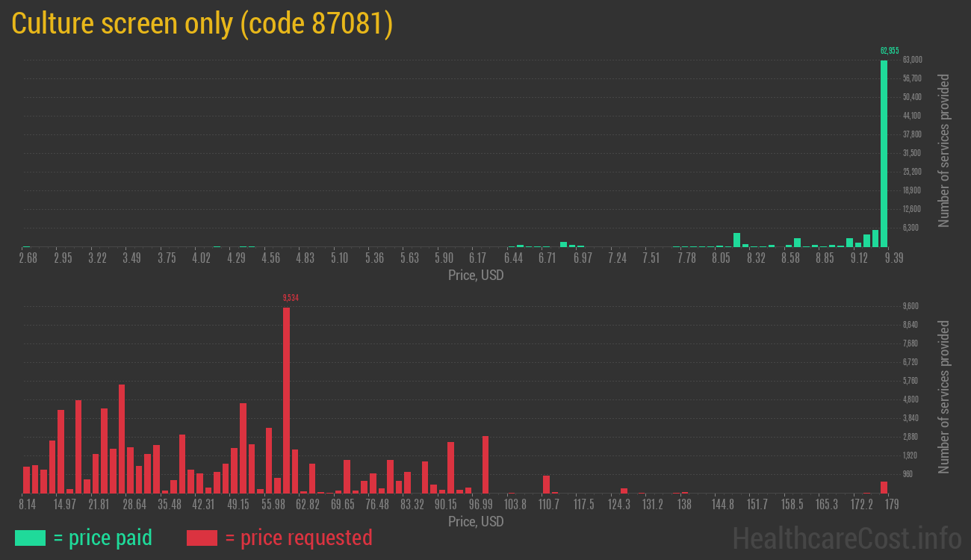
Task: Click the green price paid legend swatch
Action: (x=30, y=538)
